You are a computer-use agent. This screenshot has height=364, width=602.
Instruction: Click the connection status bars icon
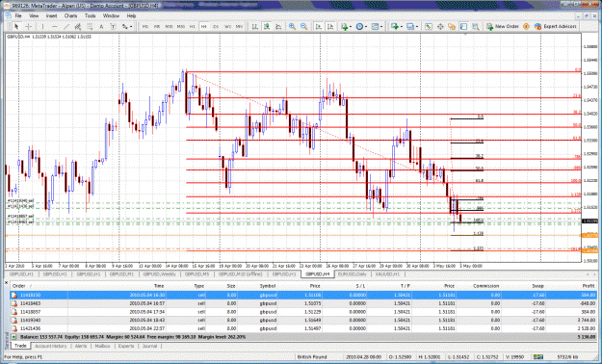click(538, 356)
